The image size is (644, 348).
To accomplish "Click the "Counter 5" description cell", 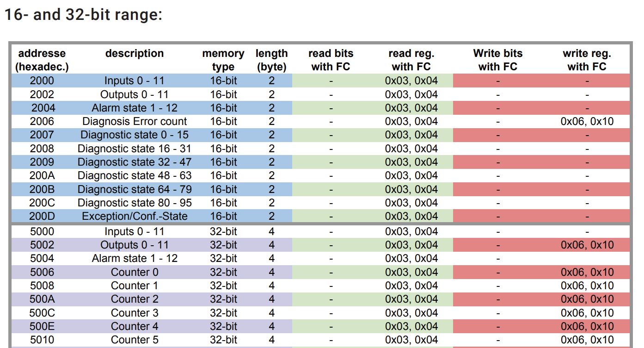I will [x=135, y=340].
